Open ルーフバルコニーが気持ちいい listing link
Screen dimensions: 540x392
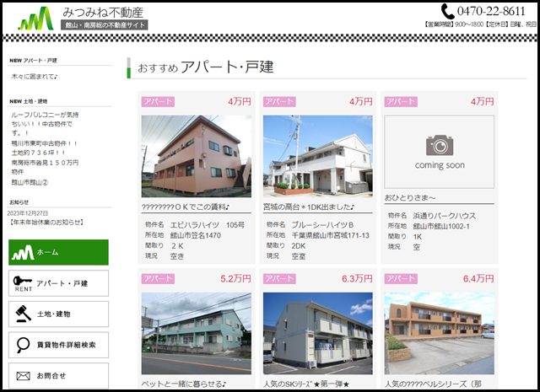tap(45, 124)
